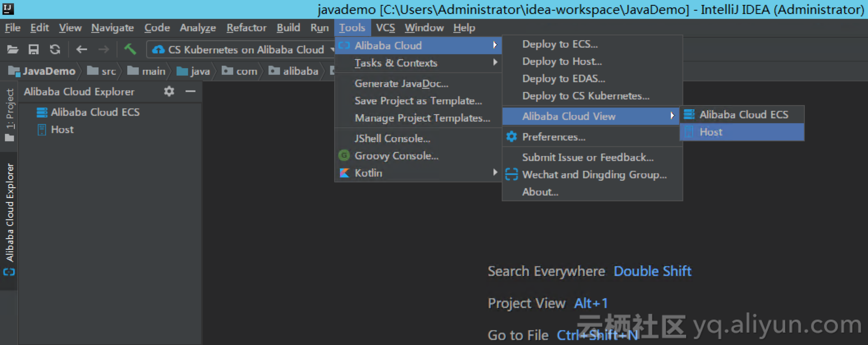Open the Code menu
868x345 pixels.
point(157,28)
